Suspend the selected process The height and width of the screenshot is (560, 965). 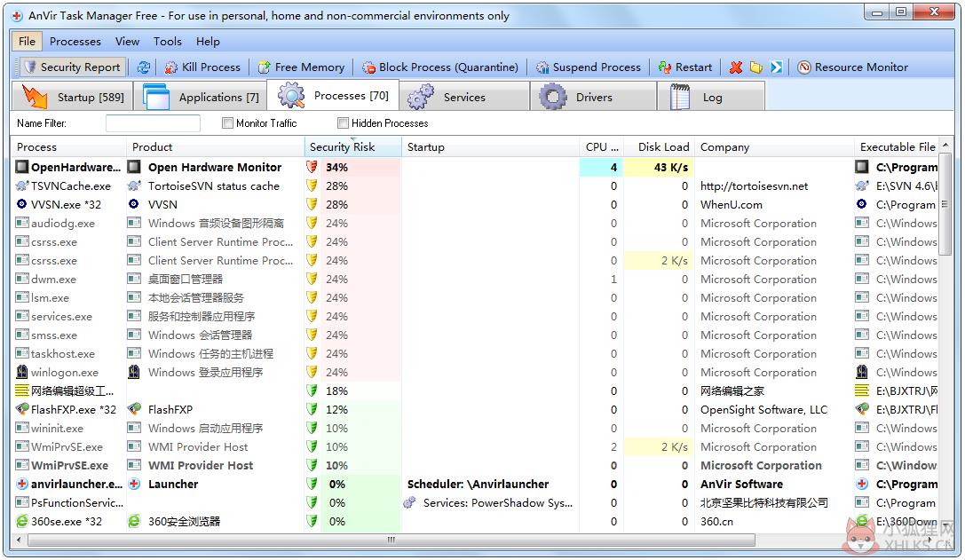click(x=589, y=67)
